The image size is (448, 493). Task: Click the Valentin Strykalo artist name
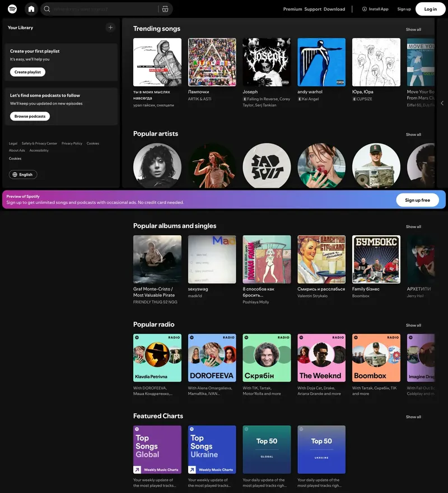[x=312, y=296]
